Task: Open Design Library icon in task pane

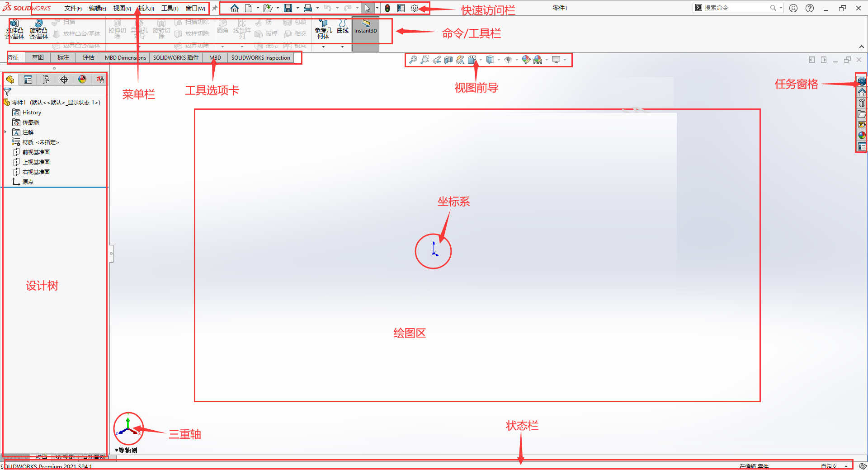Action: [x=862, y=103]
